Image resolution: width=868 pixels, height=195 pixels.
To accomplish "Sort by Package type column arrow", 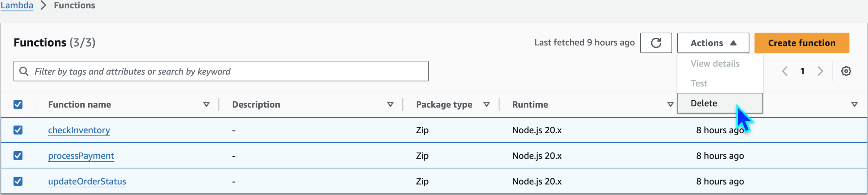I will tap(486, 104).
